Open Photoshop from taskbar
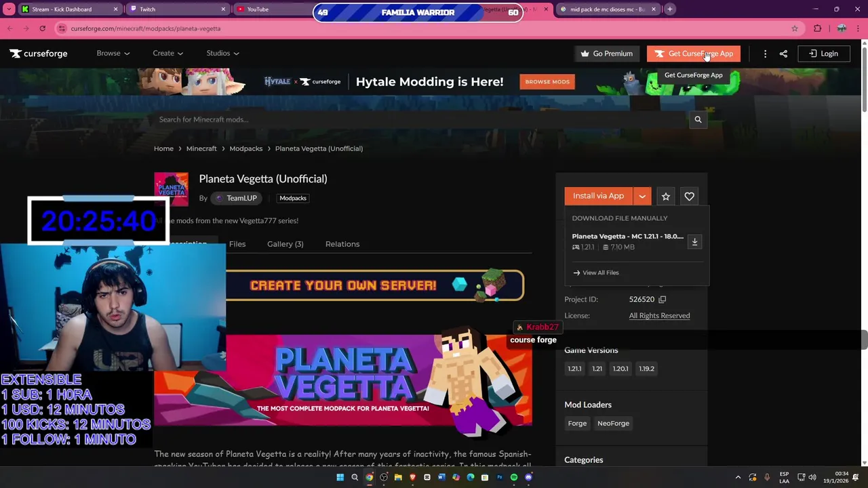 click(x=500, y=477)
